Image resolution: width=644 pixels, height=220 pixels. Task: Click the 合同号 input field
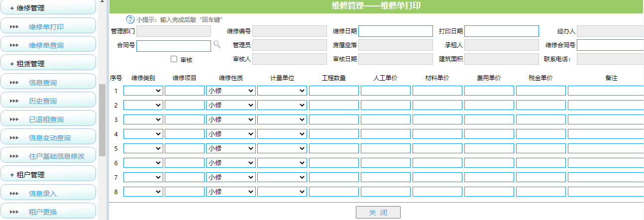[174, 46]
